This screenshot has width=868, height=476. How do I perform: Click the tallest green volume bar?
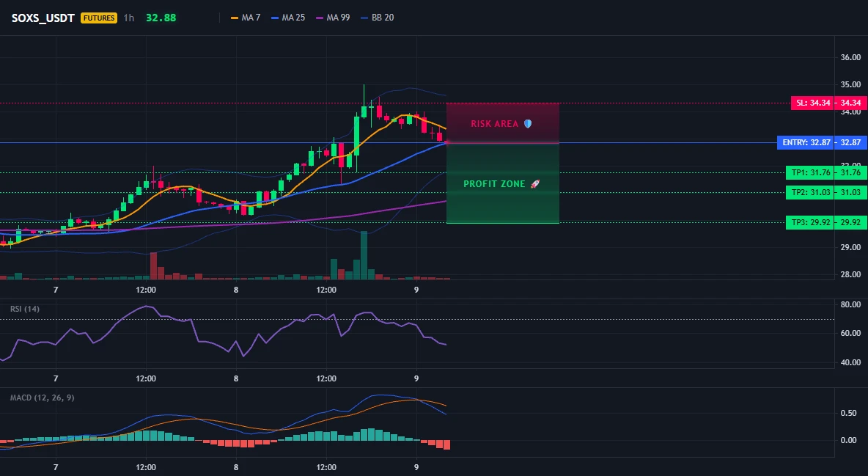[364, 255]
